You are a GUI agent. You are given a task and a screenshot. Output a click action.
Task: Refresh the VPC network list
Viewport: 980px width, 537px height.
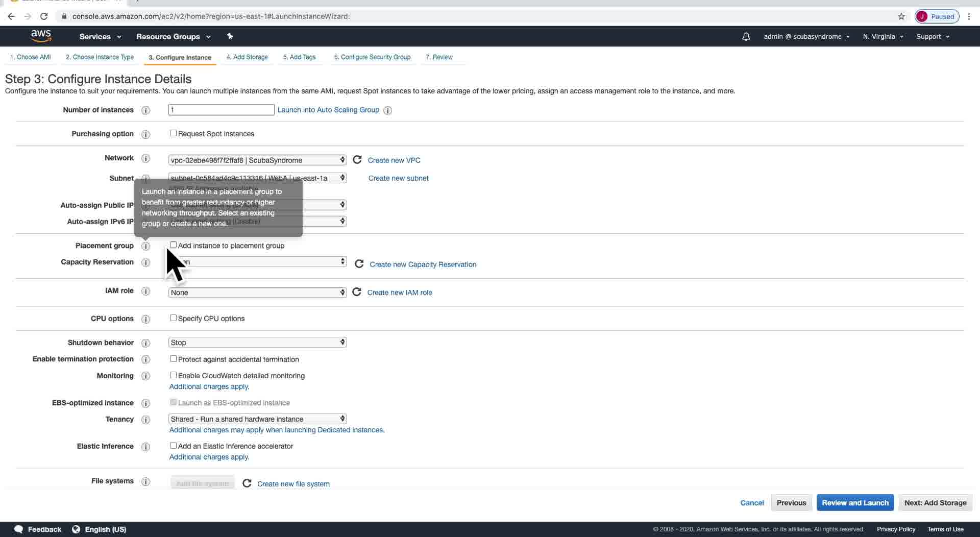(x=357, y=160)
